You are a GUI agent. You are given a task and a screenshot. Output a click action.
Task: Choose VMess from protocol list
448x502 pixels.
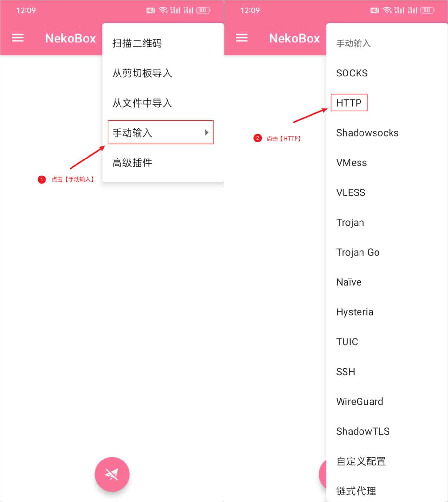[x=351, y=162]
